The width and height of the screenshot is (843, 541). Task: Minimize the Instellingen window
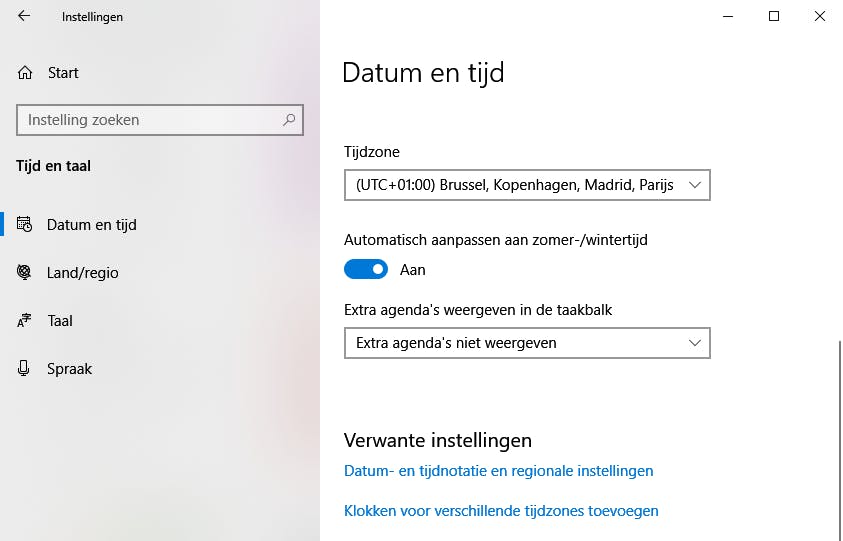point(728,16)
